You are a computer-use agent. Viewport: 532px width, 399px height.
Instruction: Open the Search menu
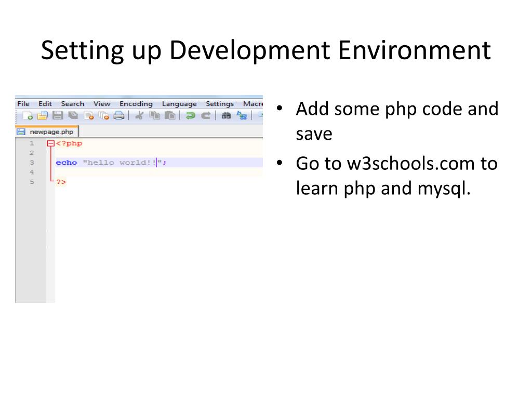73,104
